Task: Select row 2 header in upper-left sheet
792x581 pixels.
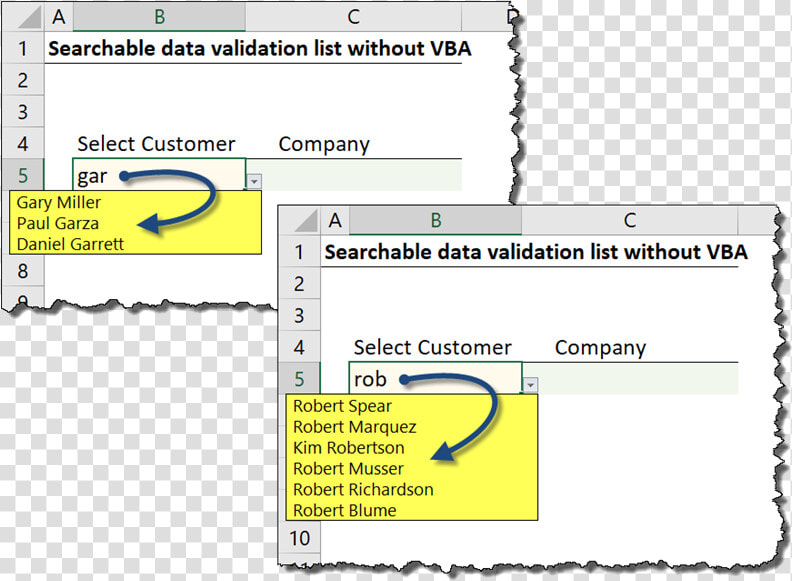Action: tap(23, 80)
